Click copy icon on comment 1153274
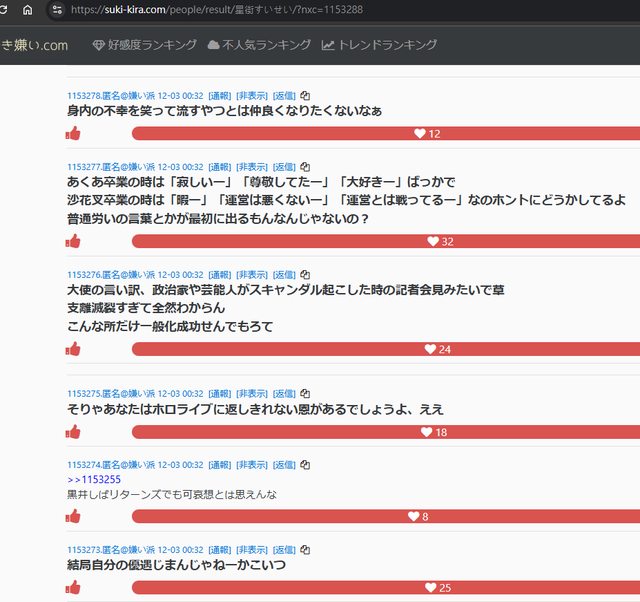This screenshot has height=602, width=640. tap(306, 465)
